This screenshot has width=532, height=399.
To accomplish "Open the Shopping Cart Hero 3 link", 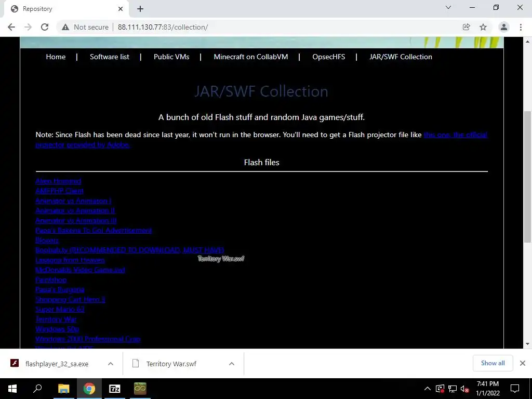I will pyautogui.click(x=70, y=299).
